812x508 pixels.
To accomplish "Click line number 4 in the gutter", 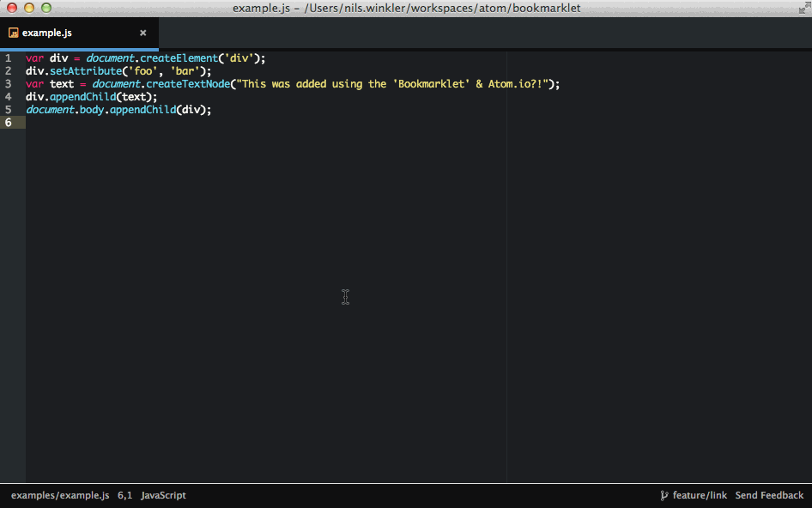I will click(9, 97).
